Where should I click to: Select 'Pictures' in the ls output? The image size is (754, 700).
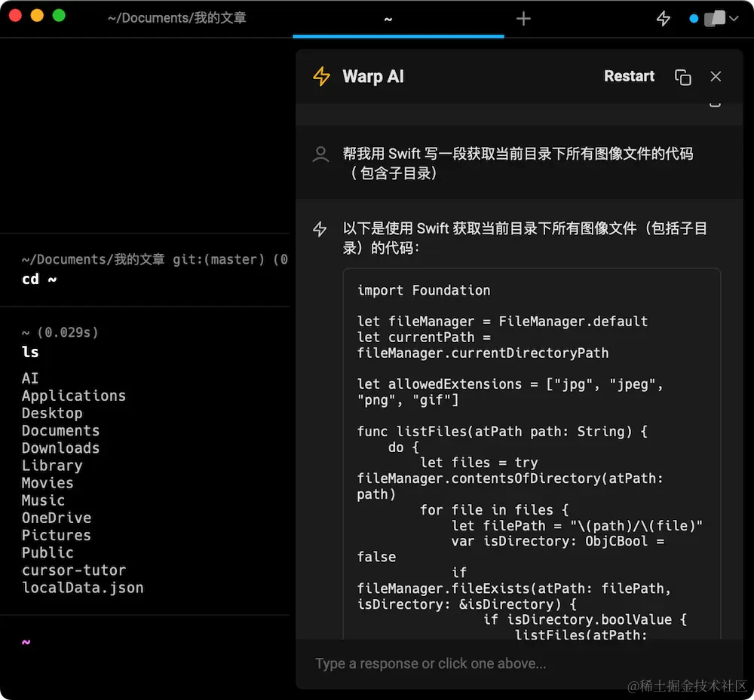(57, 535)
